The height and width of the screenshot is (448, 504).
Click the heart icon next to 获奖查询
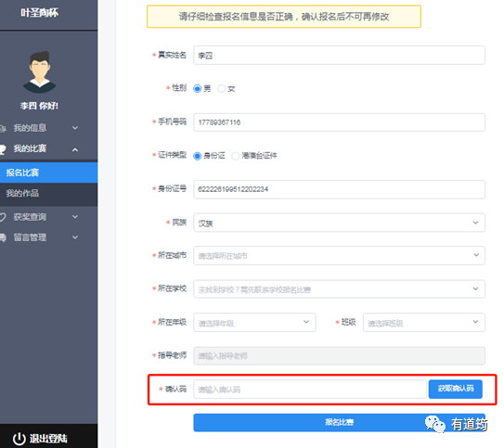3,217
